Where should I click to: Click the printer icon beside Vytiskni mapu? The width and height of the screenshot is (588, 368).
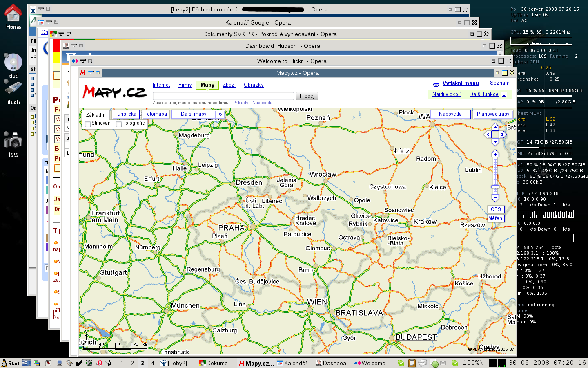pyautogui.click(x=436, y=84)
